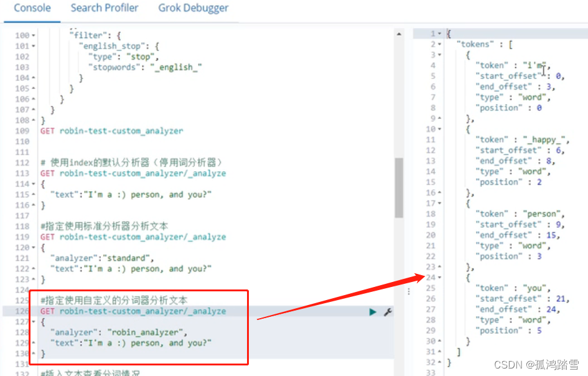
Task: Switch to the Console tab
Action: [x=32, y=8]
